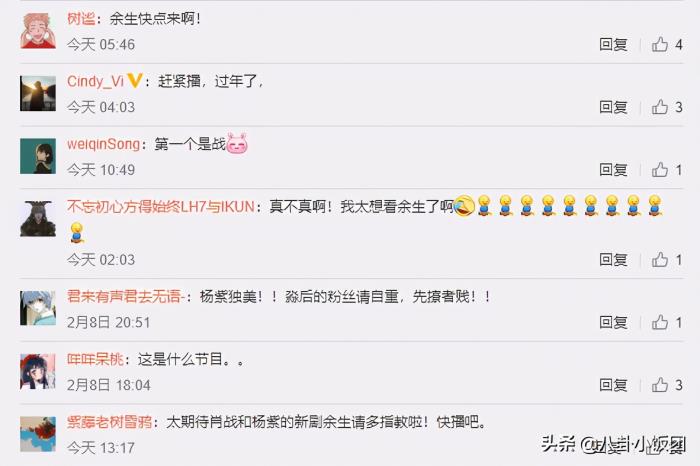Reply to Cindy_Vi's comment
Screen dimensions: 700x466
coord(613,107)
